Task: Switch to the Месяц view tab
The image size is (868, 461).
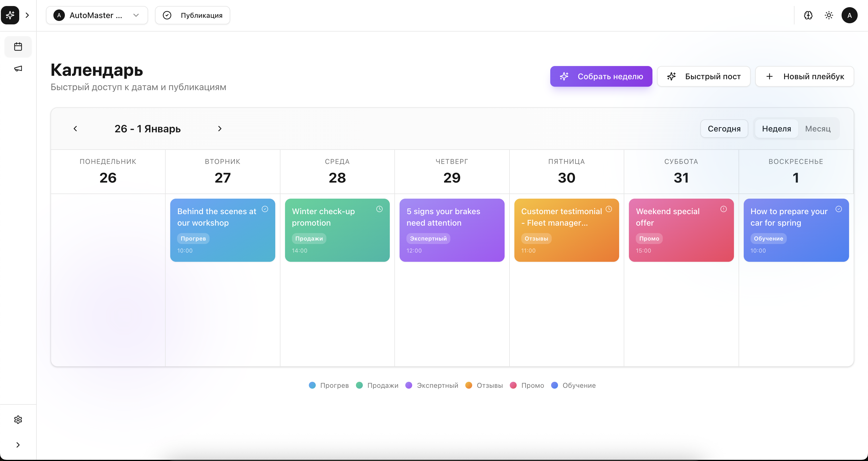Action: 817,128
